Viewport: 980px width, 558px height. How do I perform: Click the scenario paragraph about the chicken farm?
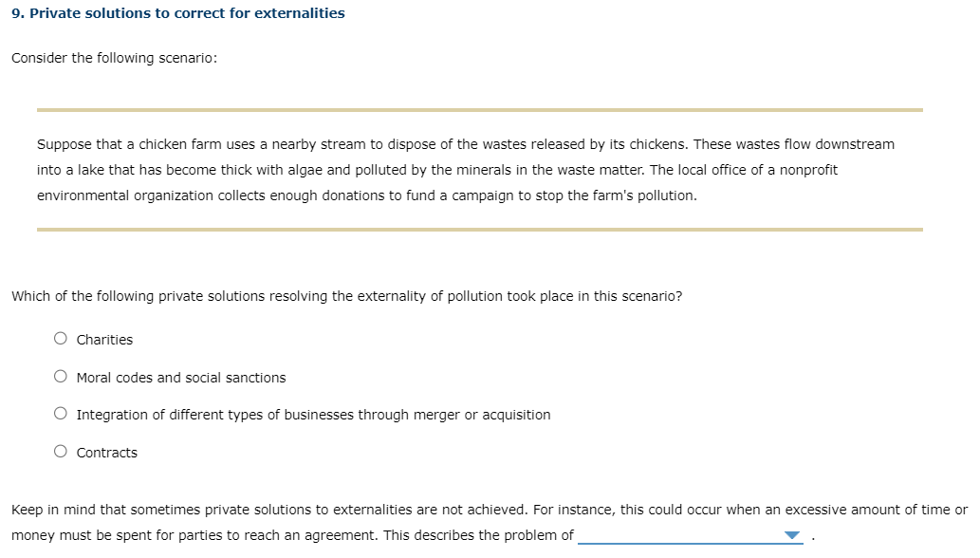click(x=465, y=170)
